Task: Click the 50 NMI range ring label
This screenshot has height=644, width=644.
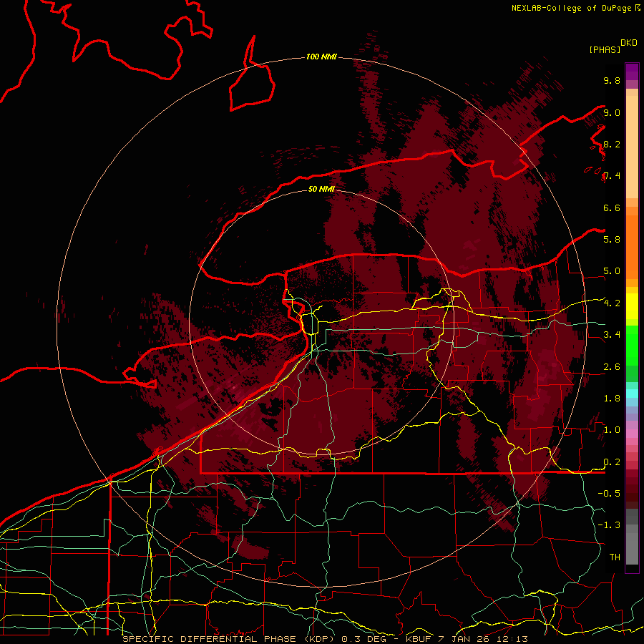Action: click(321, 189)
